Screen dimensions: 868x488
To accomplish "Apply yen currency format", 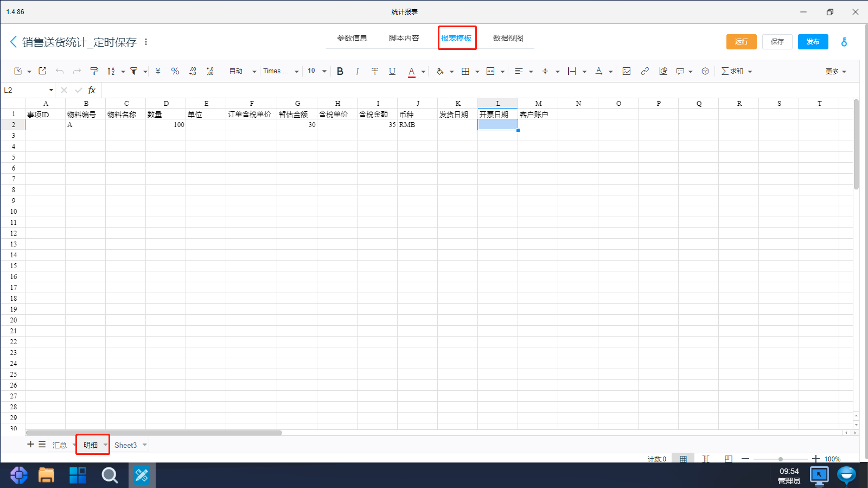I will (158, 71).
